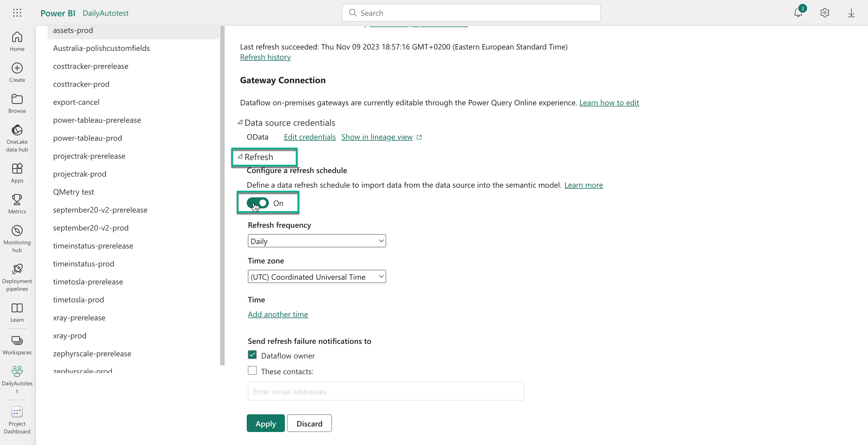Image resolution: width=868 pixels, height=445 pixels.
Task: Turn off the scheduled refresh toggle
Action: 258,203
